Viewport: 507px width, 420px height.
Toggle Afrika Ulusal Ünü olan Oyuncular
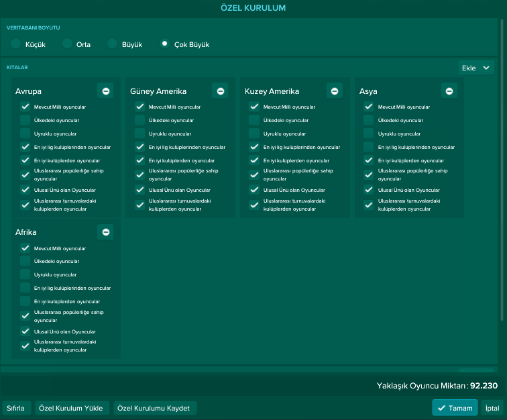[25, 331]
